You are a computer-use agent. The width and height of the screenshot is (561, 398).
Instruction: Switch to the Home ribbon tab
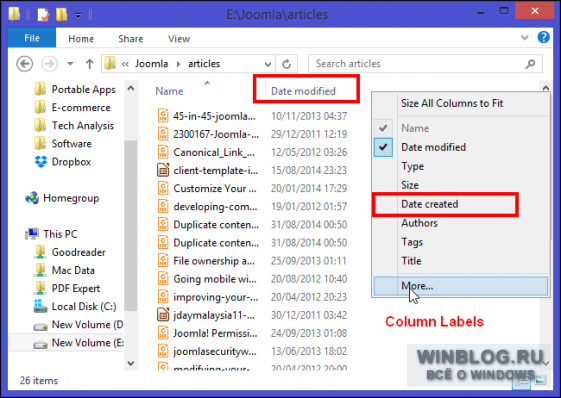coord(81,39)
